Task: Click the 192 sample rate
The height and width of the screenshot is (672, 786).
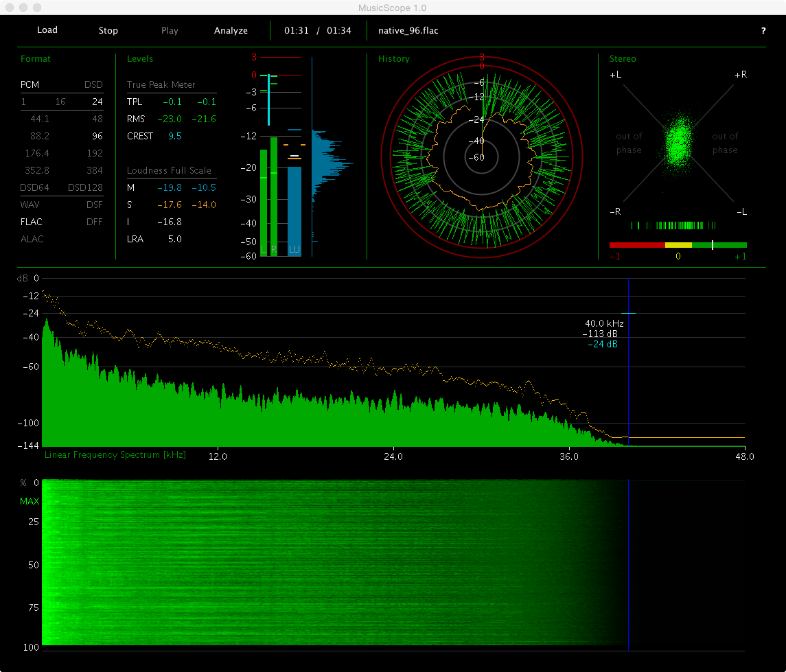Action: pos(95,153)
